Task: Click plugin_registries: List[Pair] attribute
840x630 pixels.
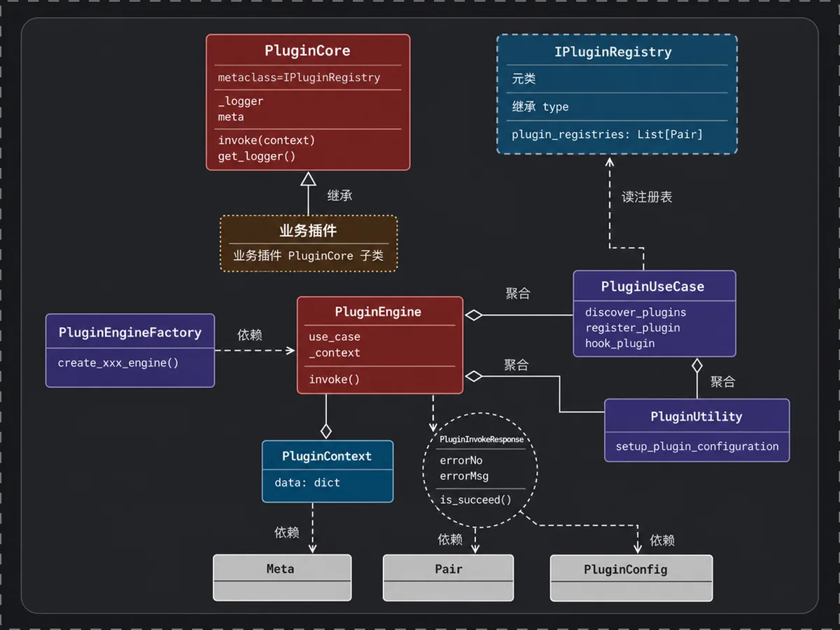Action: pos(607,134)
